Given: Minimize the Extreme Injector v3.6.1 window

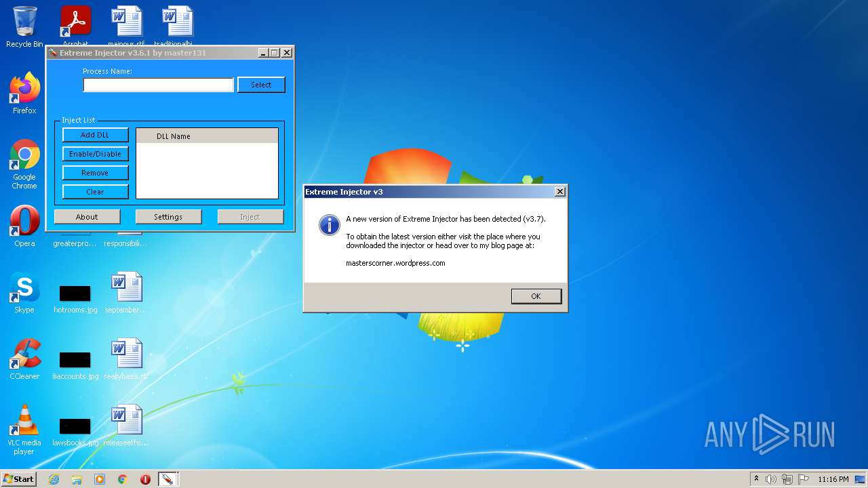Looking at the screenshot, I should coord(263,53).
